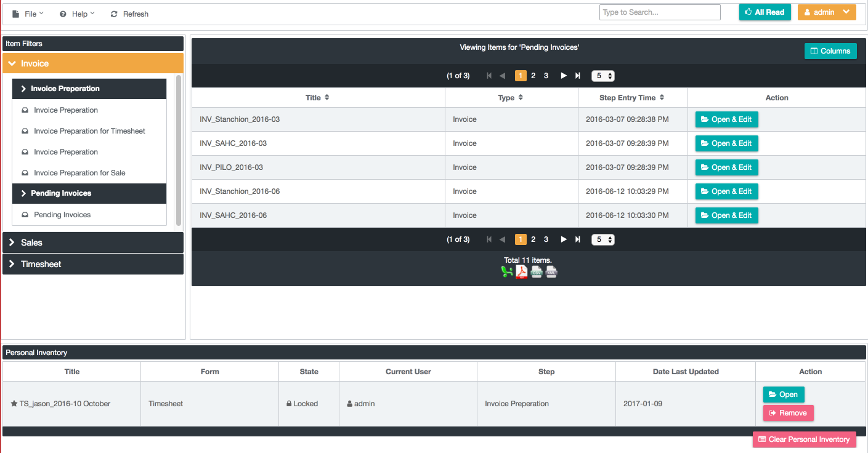Collapse the Invoice accordion section
This screenshot has width=868, height=453.
coord(93,63)
